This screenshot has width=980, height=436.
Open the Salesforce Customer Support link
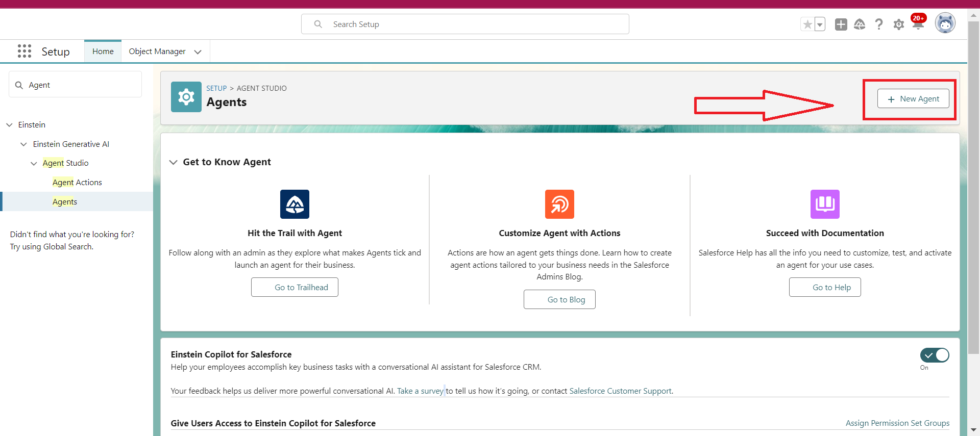620,391
